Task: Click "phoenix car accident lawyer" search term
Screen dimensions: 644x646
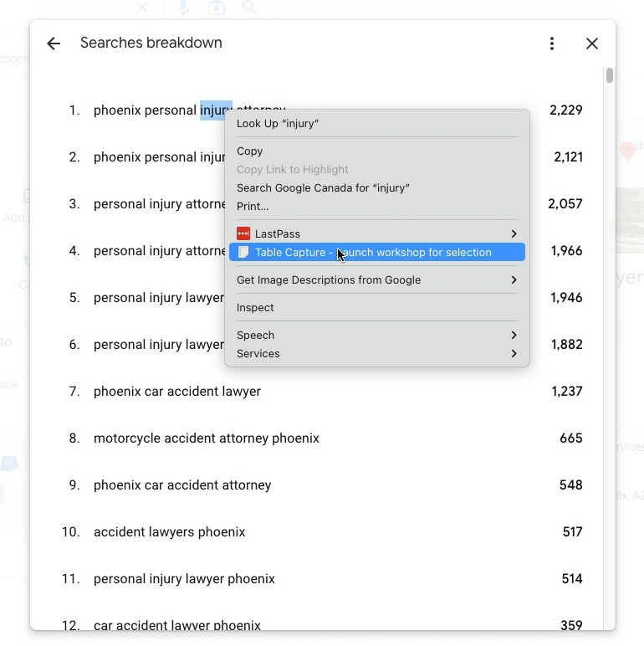Action: [x=177, y=392]
